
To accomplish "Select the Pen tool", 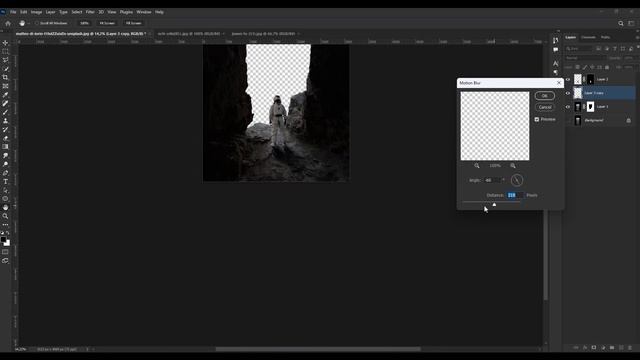I will coord(5,173).
